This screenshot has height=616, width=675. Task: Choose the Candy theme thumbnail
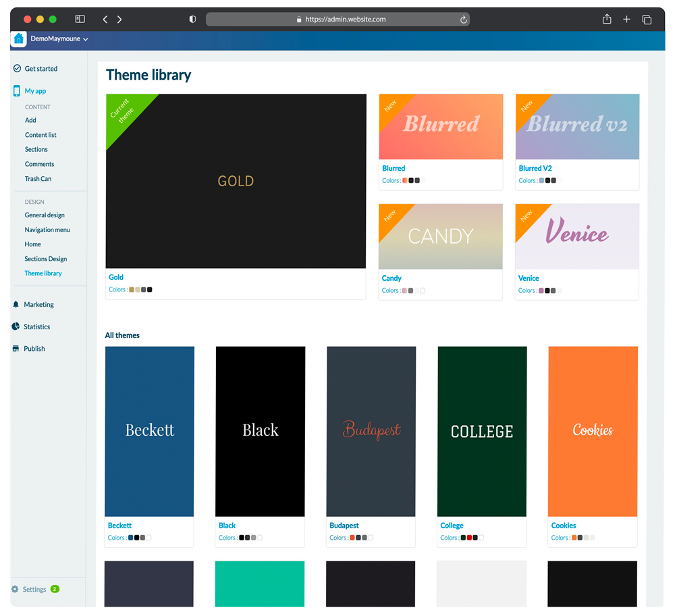440,237
